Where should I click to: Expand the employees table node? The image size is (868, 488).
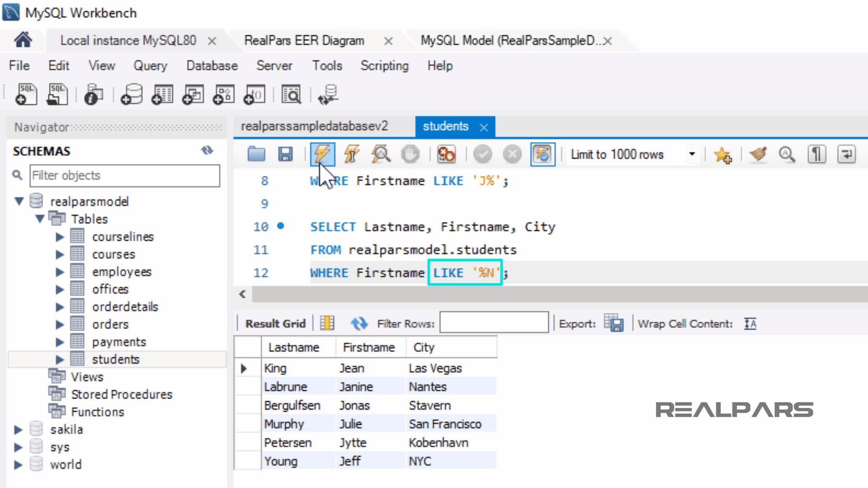coord(60,272)
